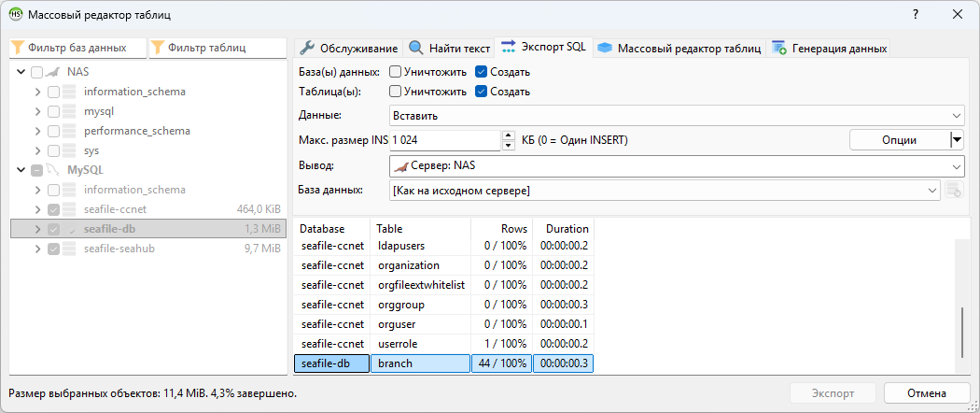Check the sys database checkbox
Image resolution: width=980 pixels, height=413 pixels.
point(53,150)
